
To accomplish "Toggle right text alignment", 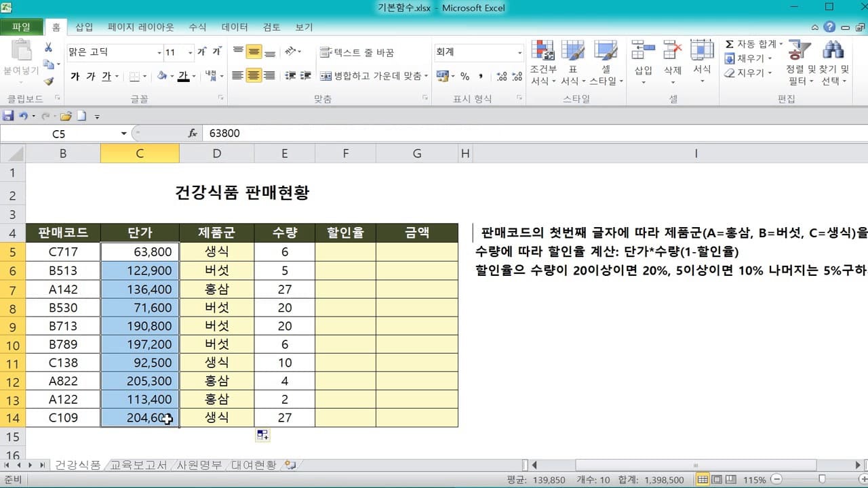I will [x=269, y=76].
